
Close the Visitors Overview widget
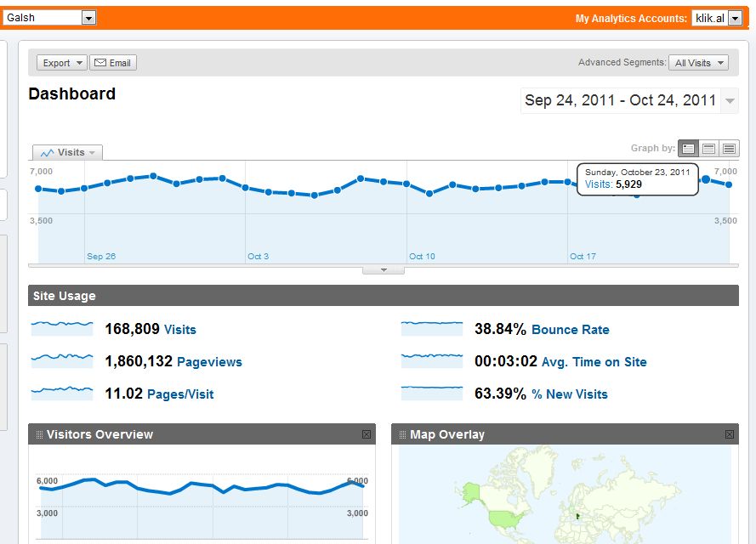pos(367,434)
